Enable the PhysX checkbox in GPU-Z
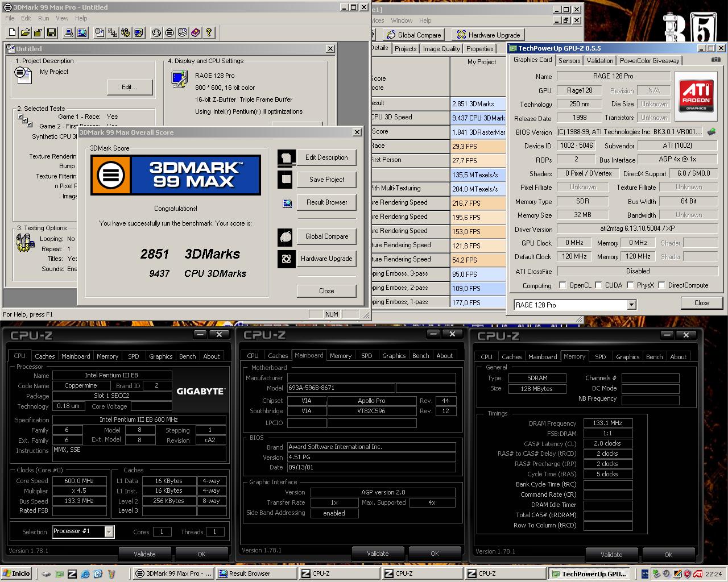 (x=630, y=285)
